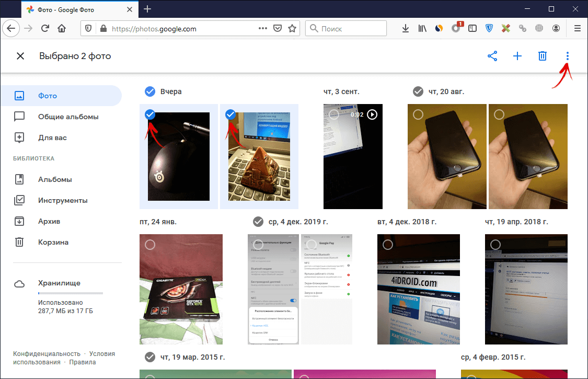
Task: Open the Firefox hamburger menu
Action: coord(578,29)
